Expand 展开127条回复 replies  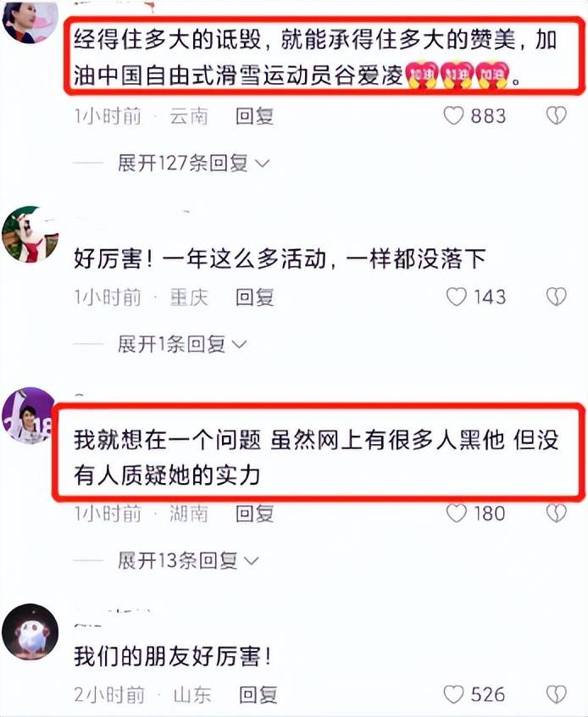194,163
